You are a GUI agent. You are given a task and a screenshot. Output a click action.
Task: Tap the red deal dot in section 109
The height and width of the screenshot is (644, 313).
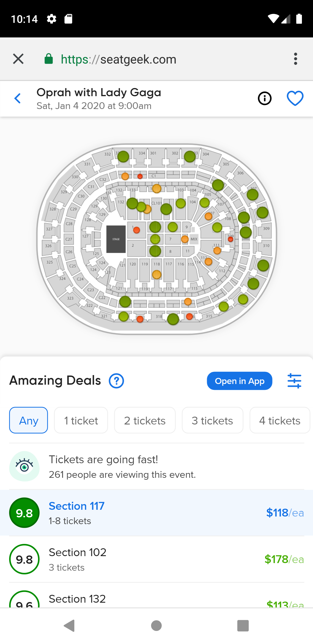(230, 239)
